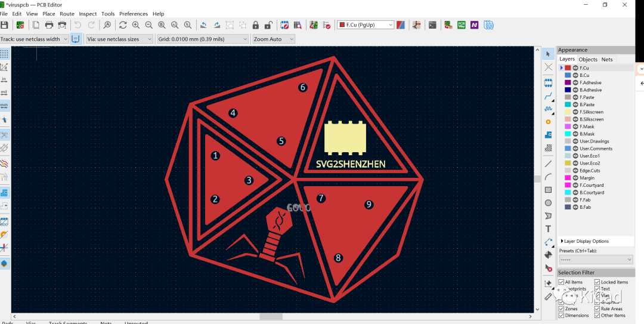Toggle grid display in left toolbar

pyautogui.click(x=4, y=54)
